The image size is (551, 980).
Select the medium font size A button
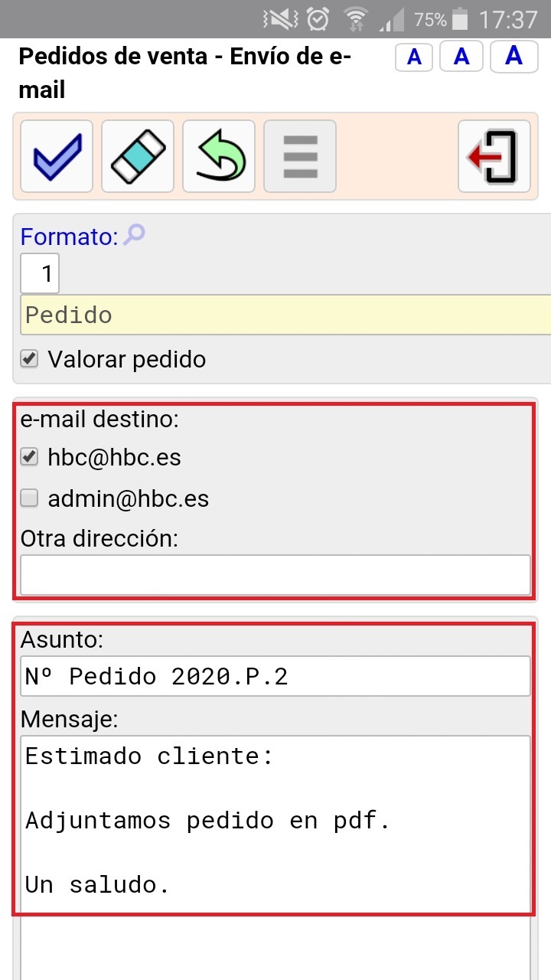pyautogui.click(x=461, y=57)
